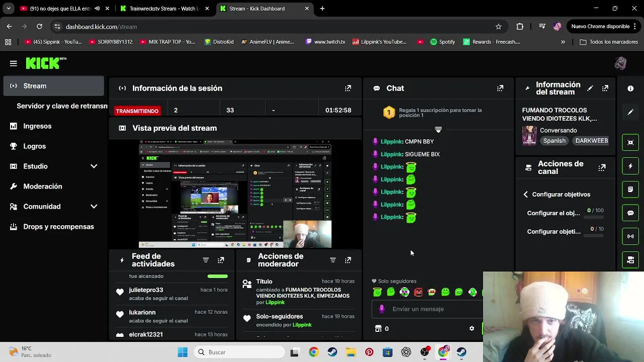Open the Windows Start menu

pos(183,352)
